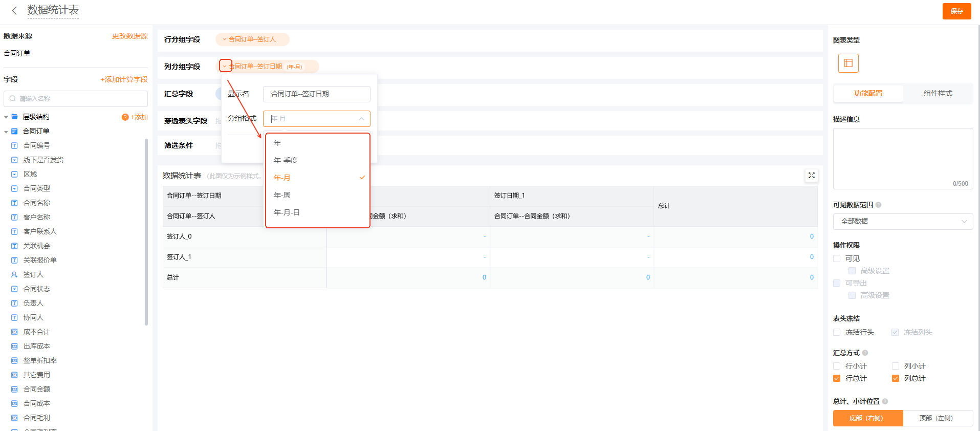
Task: Open the 可见数据范围 全部数据 dropdown
Action: [903, 222]
